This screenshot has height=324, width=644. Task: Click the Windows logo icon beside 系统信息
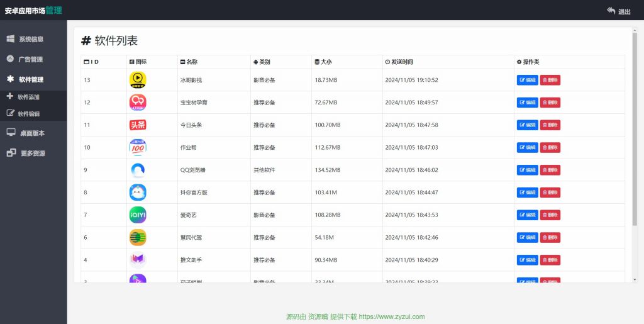pos(11,39)
